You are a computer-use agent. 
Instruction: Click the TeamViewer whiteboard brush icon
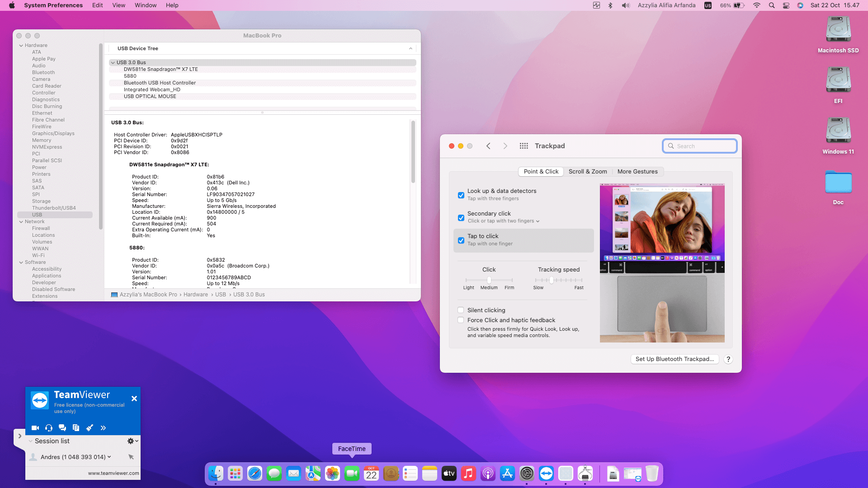click(90, 428)
